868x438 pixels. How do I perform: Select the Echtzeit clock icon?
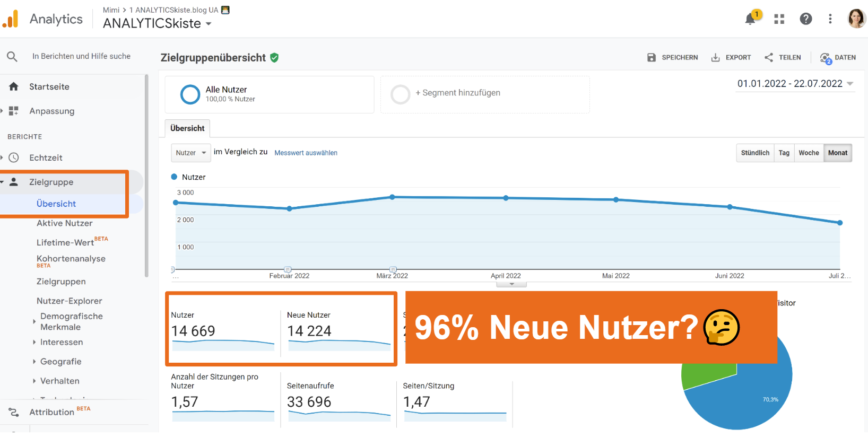pos(13,157)
